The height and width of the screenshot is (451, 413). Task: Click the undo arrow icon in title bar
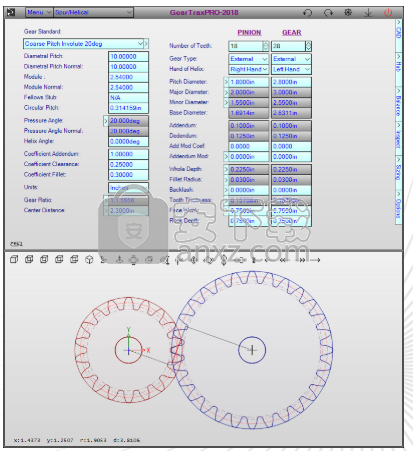coord(307,13)
